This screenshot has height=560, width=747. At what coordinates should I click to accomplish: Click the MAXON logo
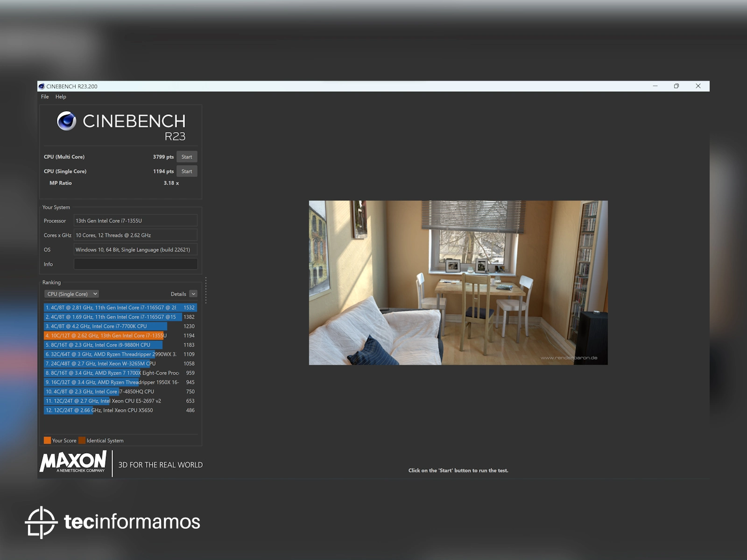(73, 462)
